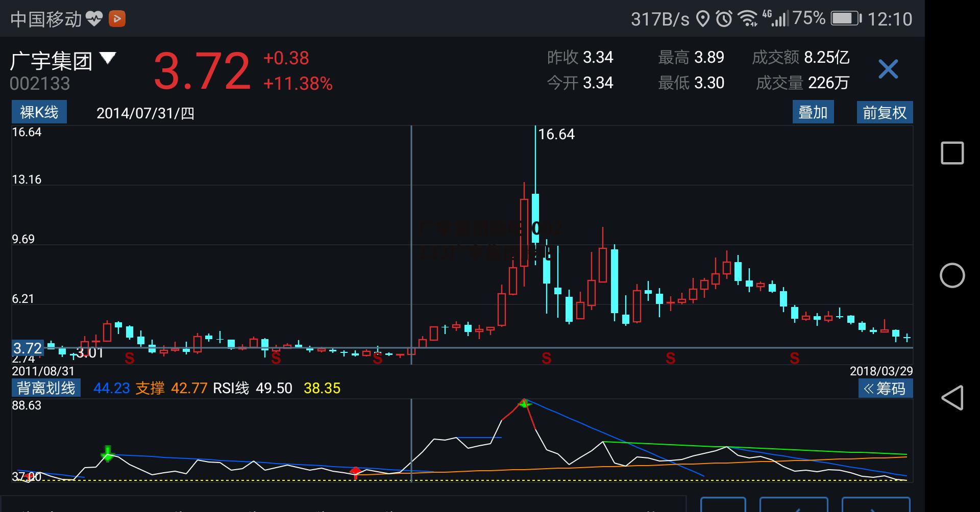Tap the 88.63 RSI axis label
This screenshot has width=980, height=512.
click(27, 405)
